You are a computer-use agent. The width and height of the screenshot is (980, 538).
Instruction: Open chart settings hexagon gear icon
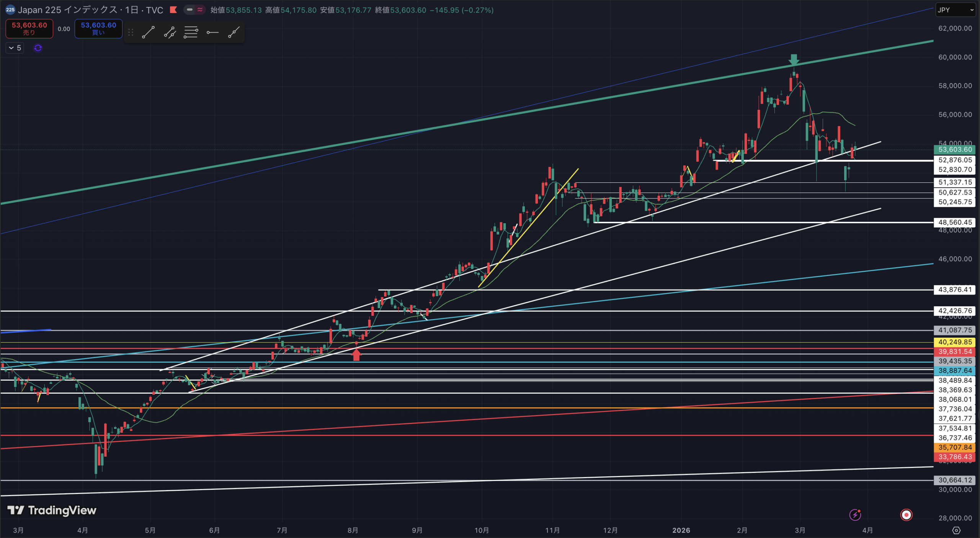(x=956, y=530)
